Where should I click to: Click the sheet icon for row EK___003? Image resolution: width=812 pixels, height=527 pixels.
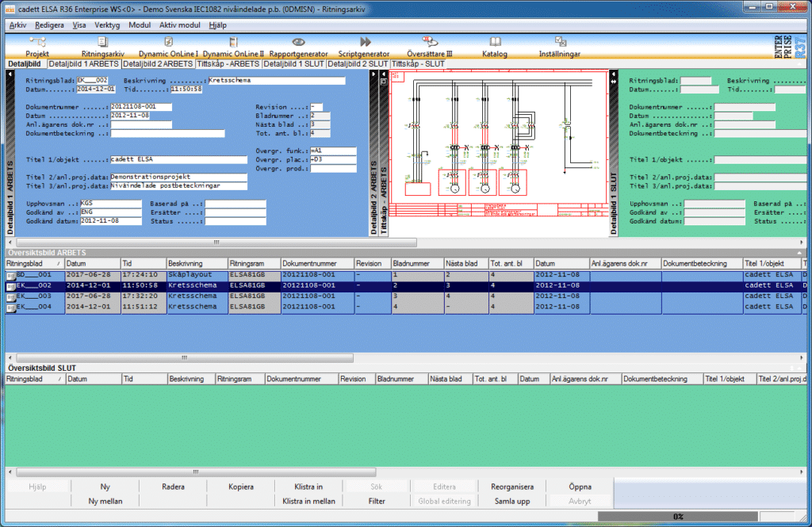(10, 296)
